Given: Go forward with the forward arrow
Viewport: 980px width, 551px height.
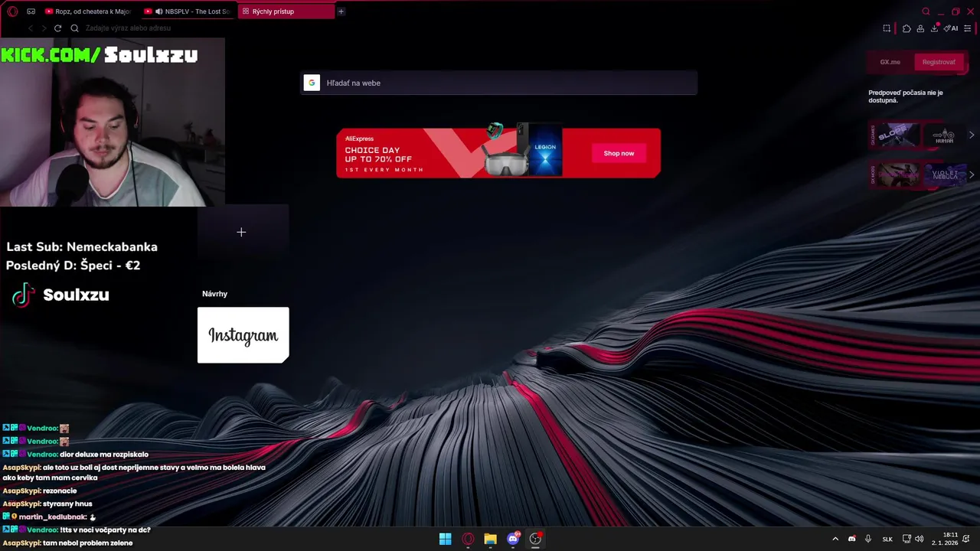Looking at the screenshot, I should 44,28.
